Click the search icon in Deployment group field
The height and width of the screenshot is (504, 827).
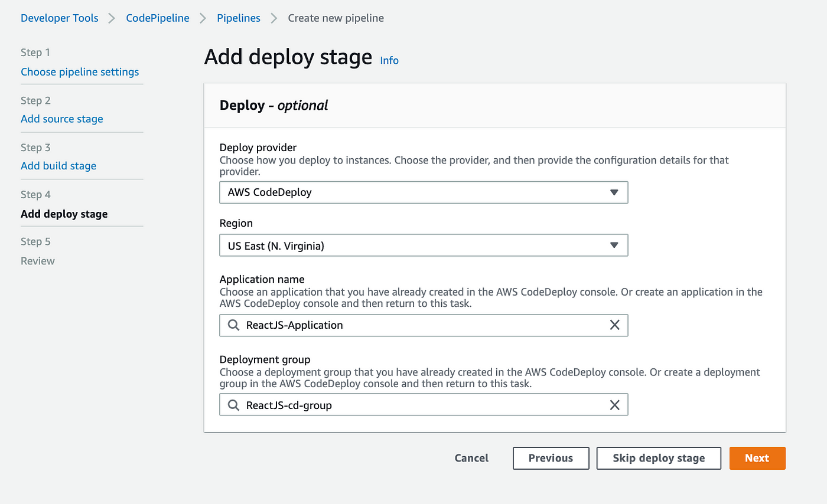pyautogui.click(x=234, y=405)
